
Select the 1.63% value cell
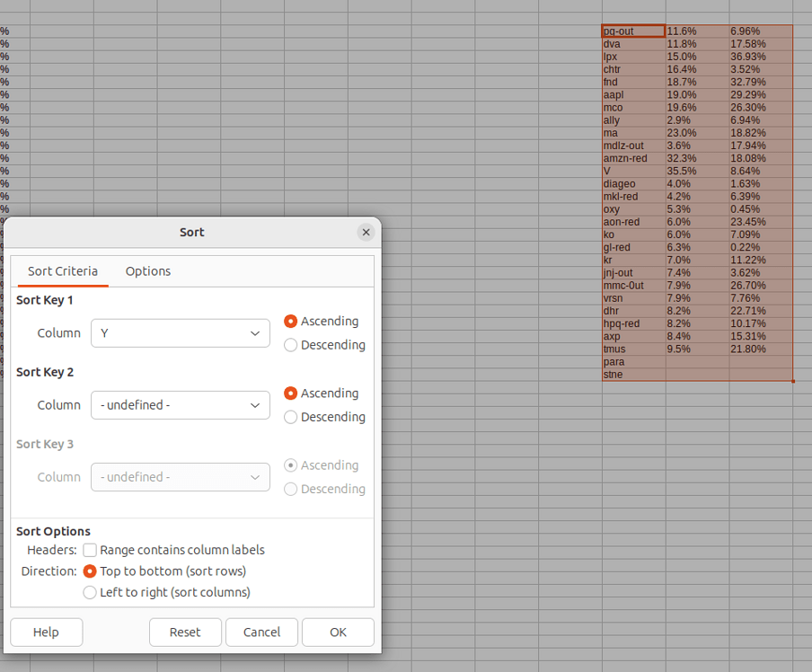tap(761, 184)
